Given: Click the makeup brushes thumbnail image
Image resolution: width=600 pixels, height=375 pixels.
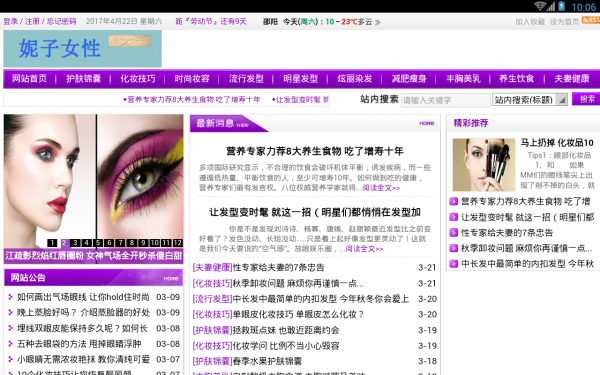Looking at the screenshot, I should pos(484,165).
